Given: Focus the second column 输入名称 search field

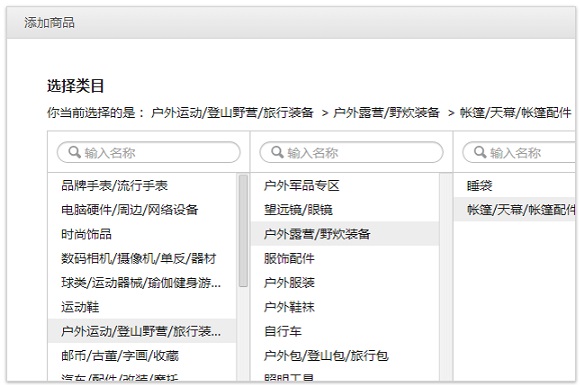Looking at the screenshot, I should [351, 152].
